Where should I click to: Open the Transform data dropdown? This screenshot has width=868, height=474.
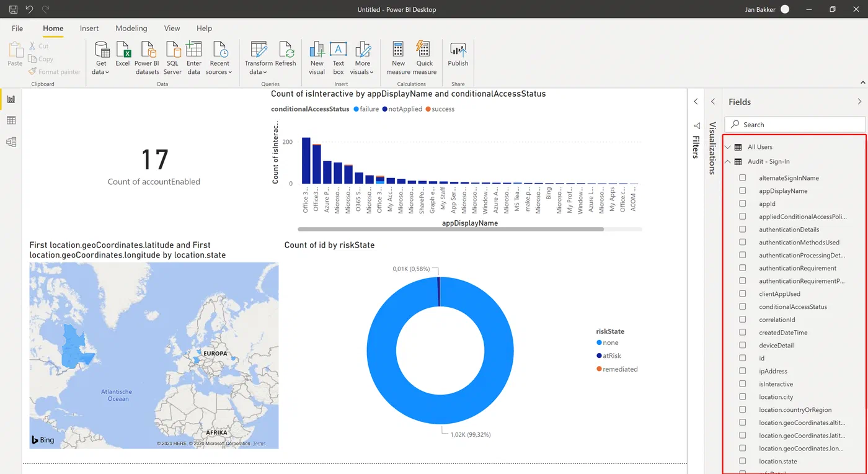tap(259, 58)
